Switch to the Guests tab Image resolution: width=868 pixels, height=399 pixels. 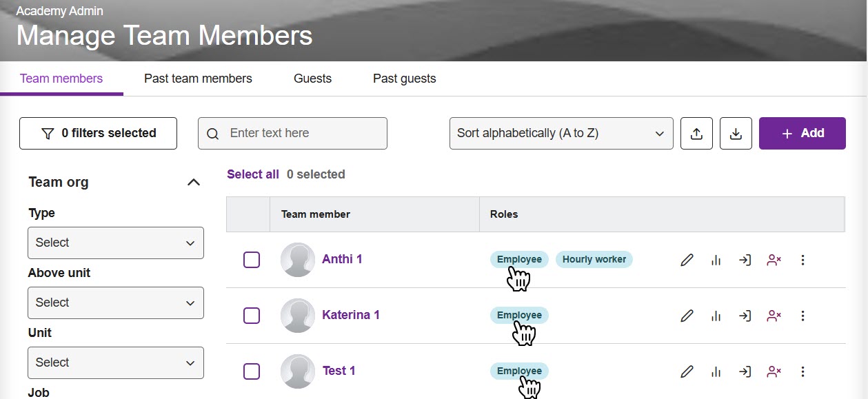(x=312, y=79)
